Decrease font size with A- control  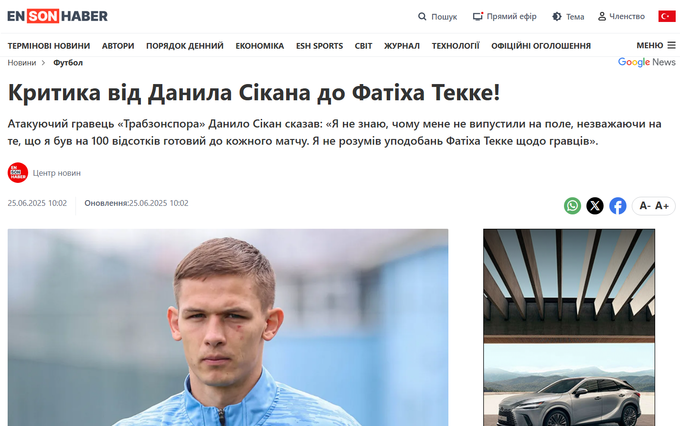[x=645, y=206]
